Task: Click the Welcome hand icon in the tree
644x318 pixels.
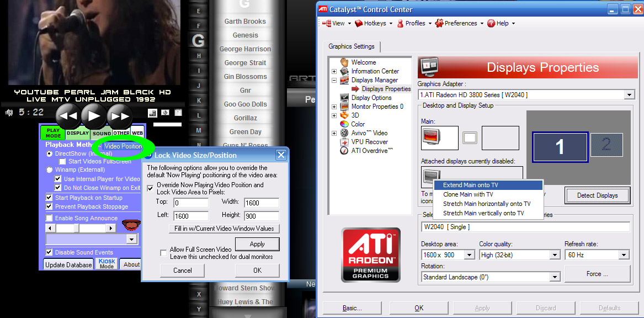Action: (344, 62)
